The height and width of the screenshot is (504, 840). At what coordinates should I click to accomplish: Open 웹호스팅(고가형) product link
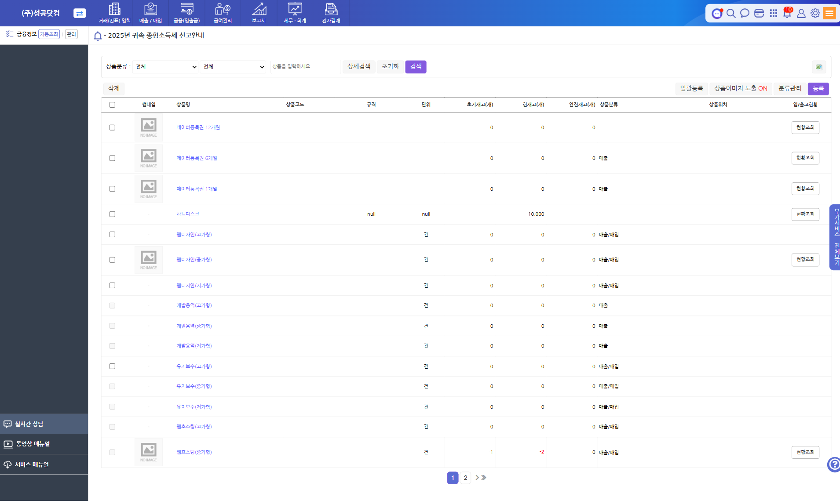pyautogui.click(x=194, y=427)
